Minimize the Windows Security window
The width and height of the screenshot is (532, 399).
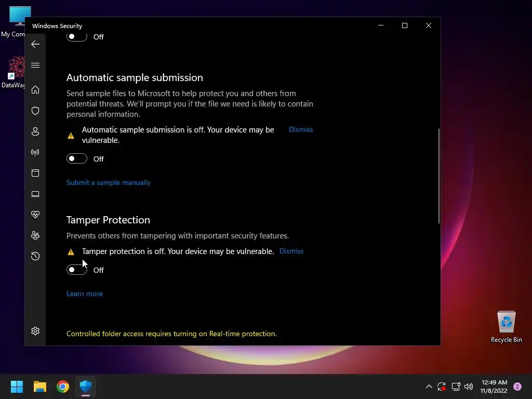[381, 25]
